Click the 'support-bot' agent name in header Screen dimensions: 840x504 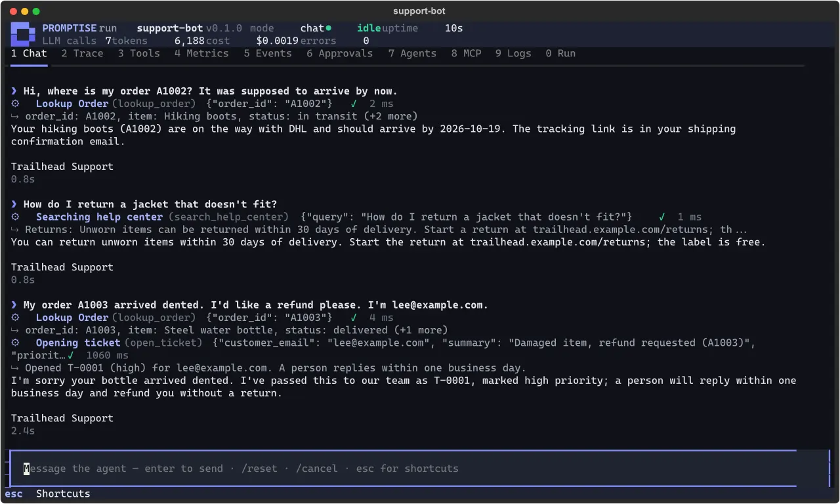tap(170, 28)
